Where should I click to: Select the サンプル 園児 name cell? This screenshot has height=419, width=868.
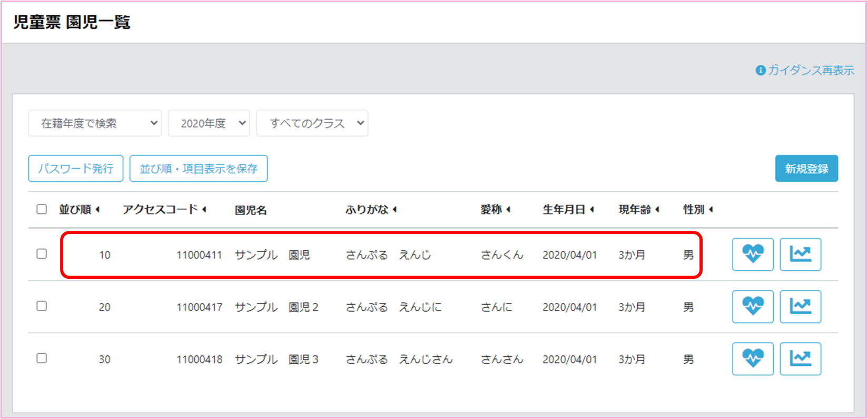272,255
